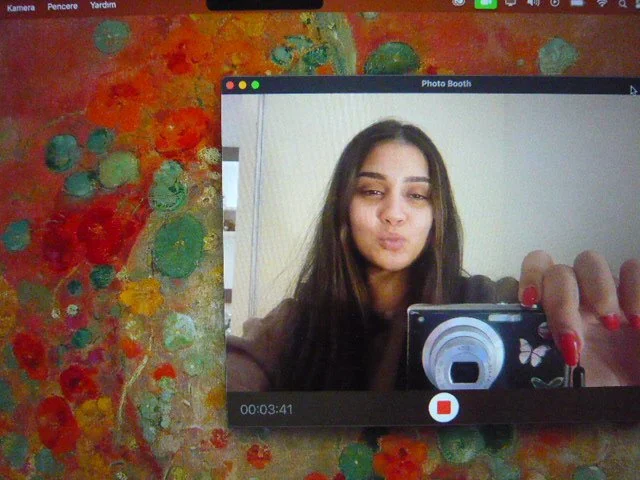The image size is (640, 480).
Task: Open the Yardım menu
Action: [x=103, y=5]
